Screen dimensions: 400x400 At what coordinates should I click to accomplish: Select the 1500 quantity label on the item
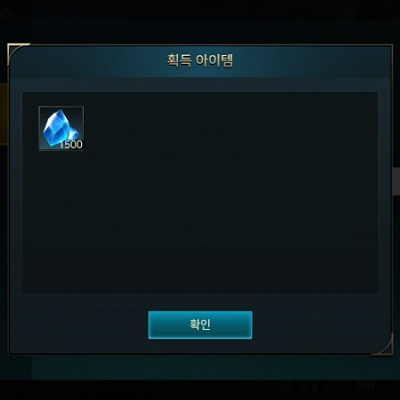tap(71, 144)
